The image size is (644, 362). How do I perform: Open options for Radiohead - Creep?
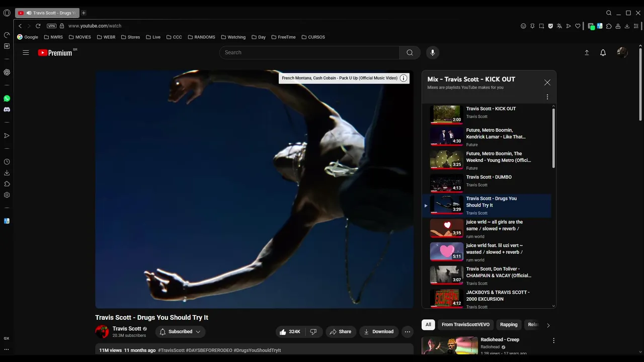click(553, 340)
